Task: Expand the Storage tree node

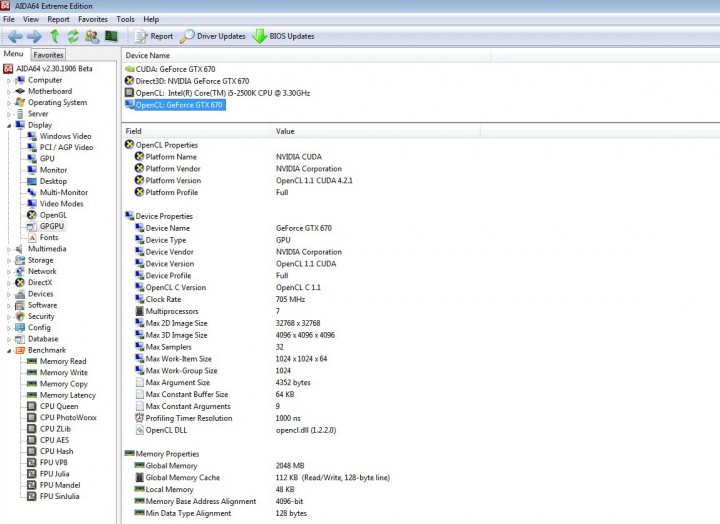Action: pyautogui.click(x=9, y=260)
